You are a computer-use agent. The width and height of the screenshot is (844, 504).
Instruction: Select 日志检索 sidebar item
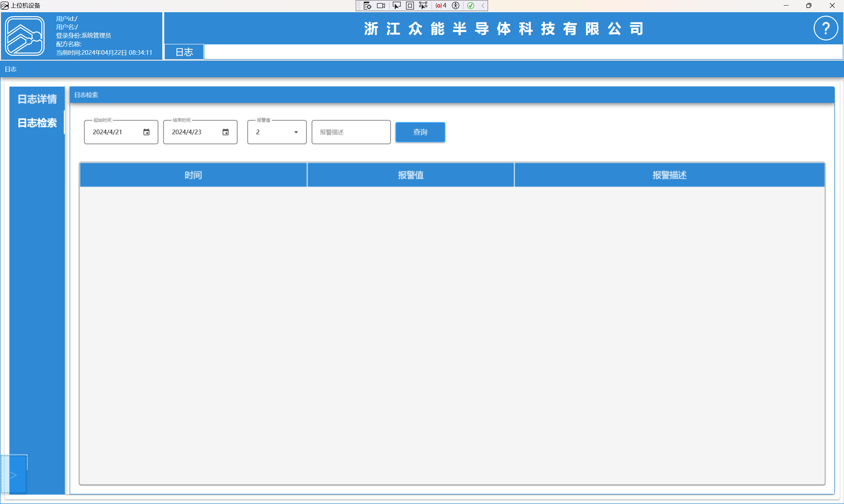pyautogui.click(x=37, y=123)
